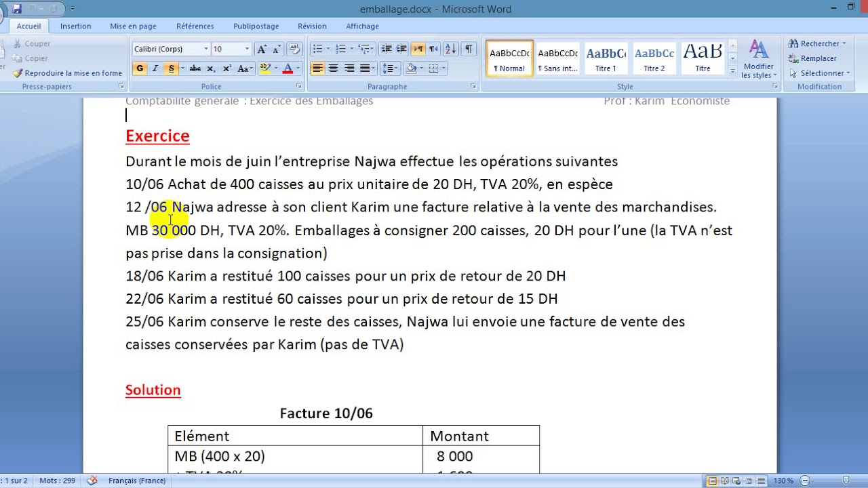This screenshot has width=868, height=488.
Task: Align text to the left
Action: click(x=317, y=68)
